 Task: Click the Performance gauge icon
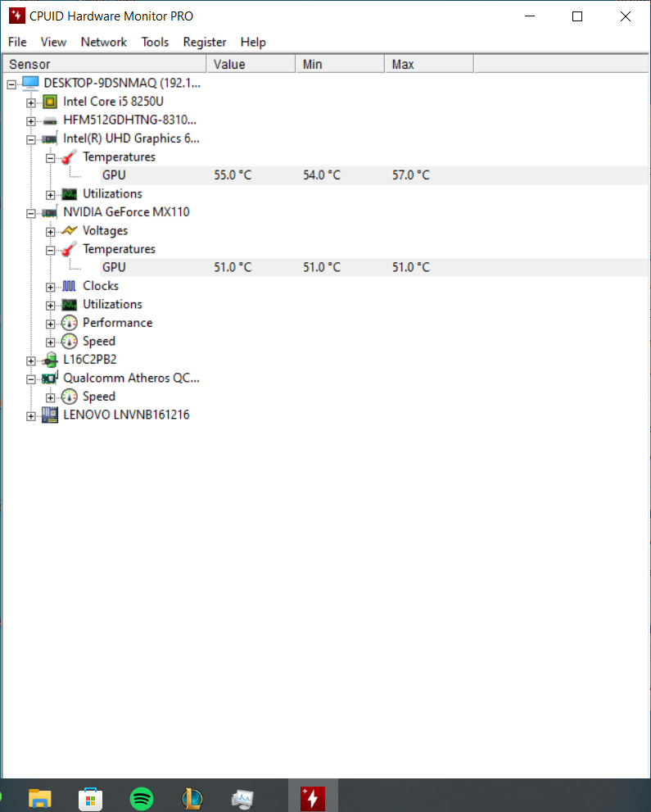point(69,323)
